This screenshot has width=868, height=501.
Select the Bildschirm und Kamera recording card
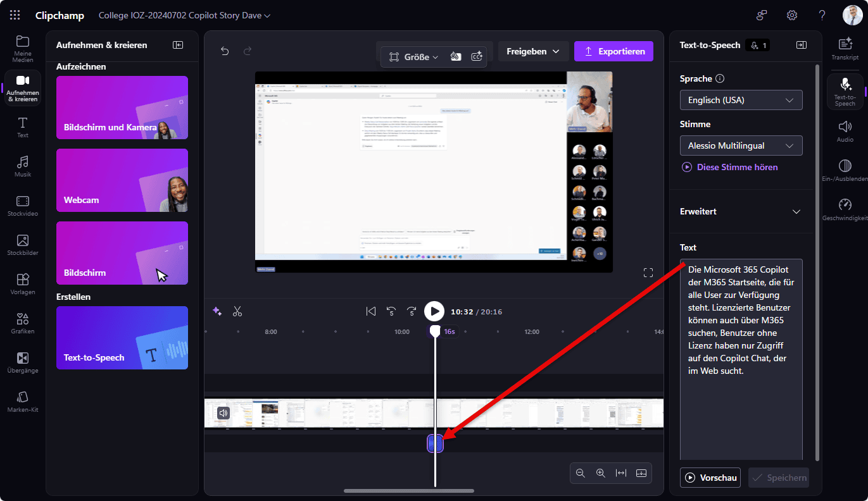(122, 108)
